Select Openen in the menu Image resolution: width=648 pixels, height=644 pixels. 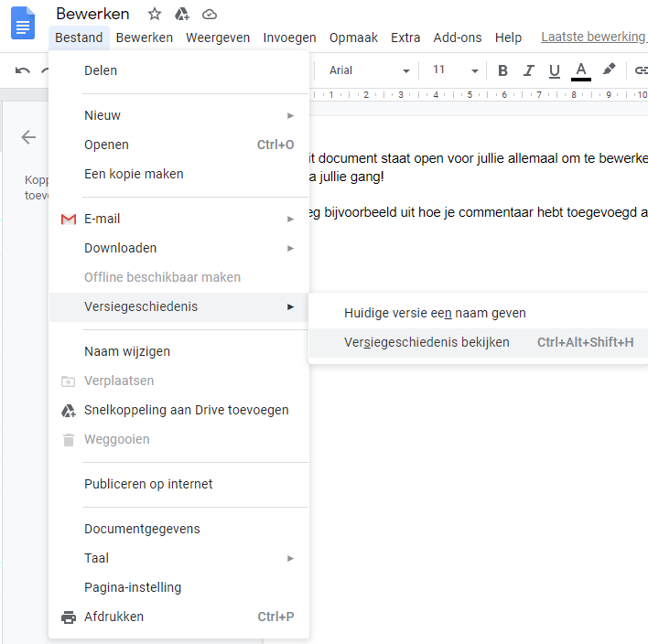click(x=179, y=145)
